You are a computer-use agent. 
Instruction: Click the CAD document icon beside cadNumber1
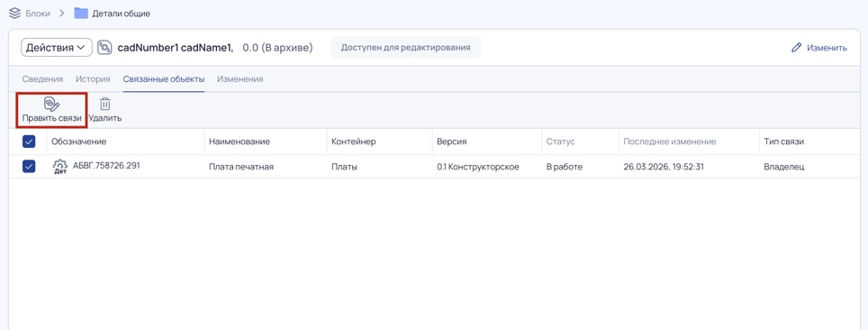coord(104,48)
